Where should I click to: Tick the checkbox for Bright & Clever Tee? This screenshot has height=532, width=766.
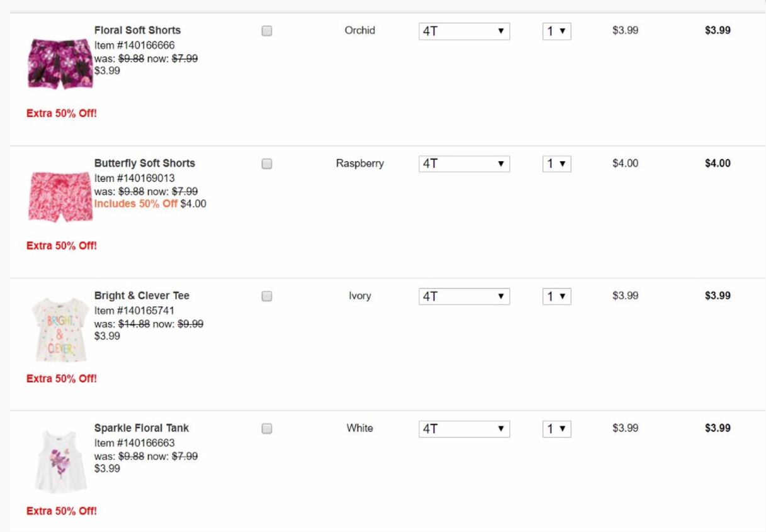point(266,296)
